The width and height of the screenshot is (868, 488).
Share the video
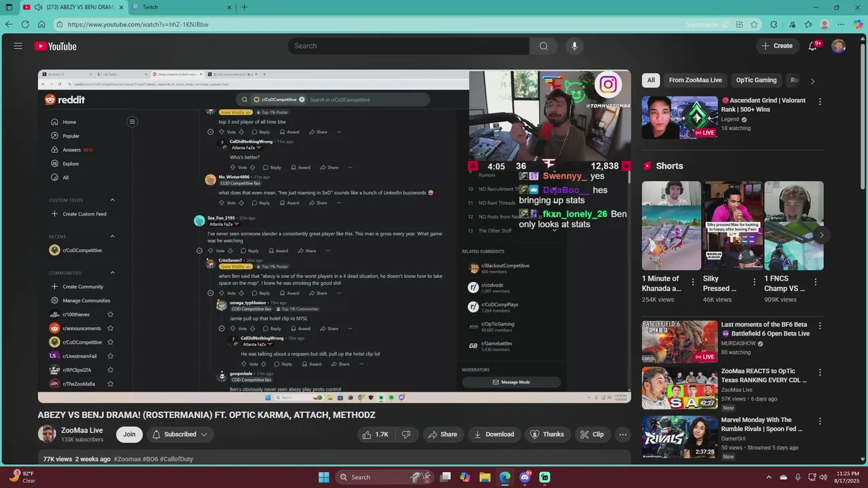[x=441, y=434]
